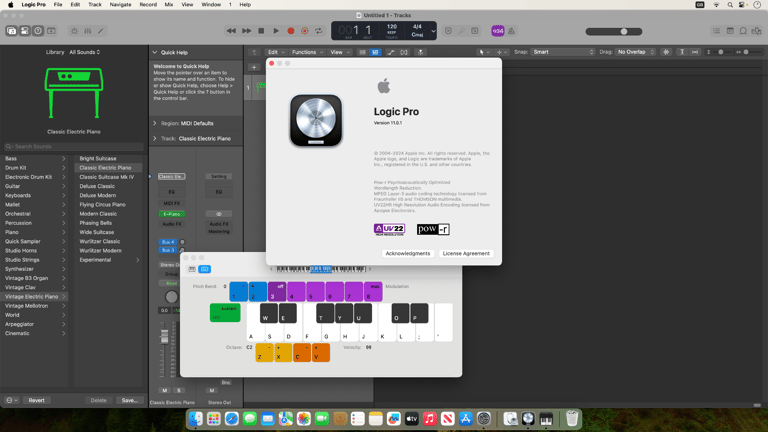The image size is (768, 432).
Task: Open the Mix menu
Action: pos(168,4)
